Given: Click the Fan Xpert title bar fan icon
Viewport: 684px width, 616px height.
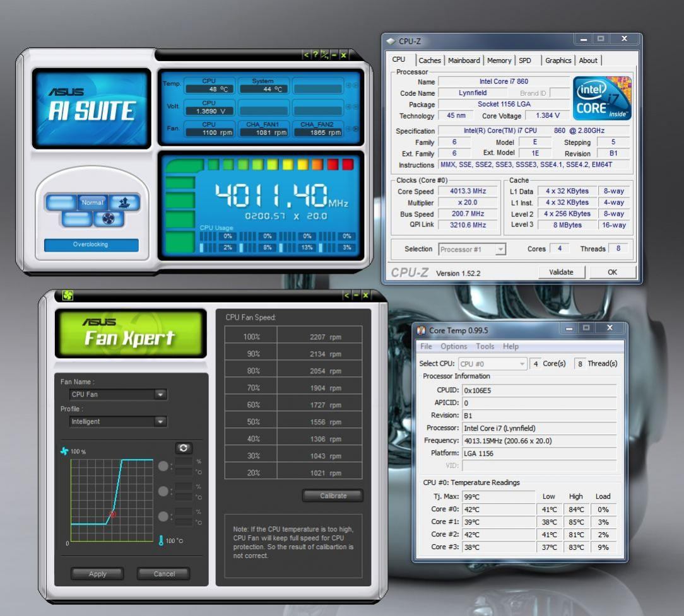Looking at the screenshot, I should point(68,296).
